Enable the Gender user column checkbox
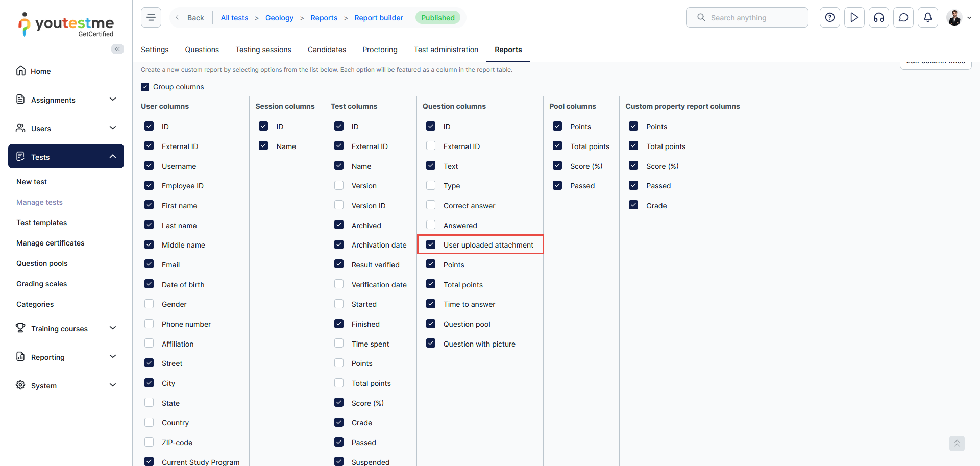The height and width of the screenshot is (466, 980). click(x=149, y=304)
